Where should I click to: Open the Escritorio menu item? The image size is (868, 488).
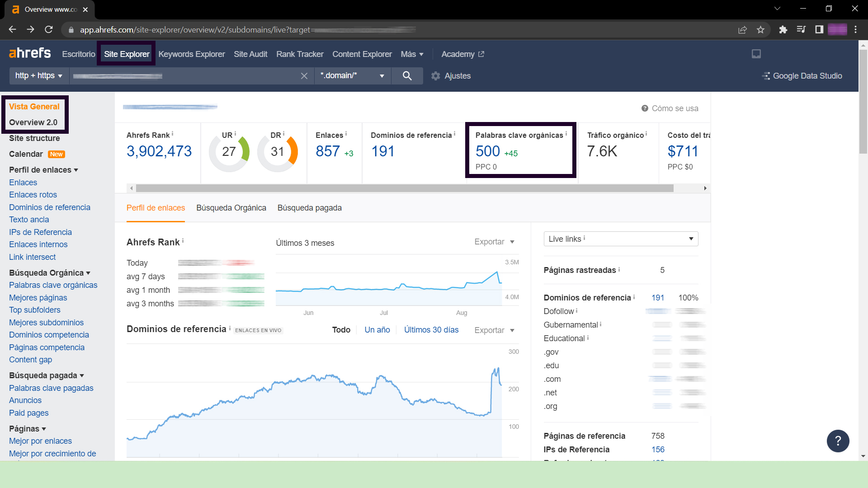(79, 54)
